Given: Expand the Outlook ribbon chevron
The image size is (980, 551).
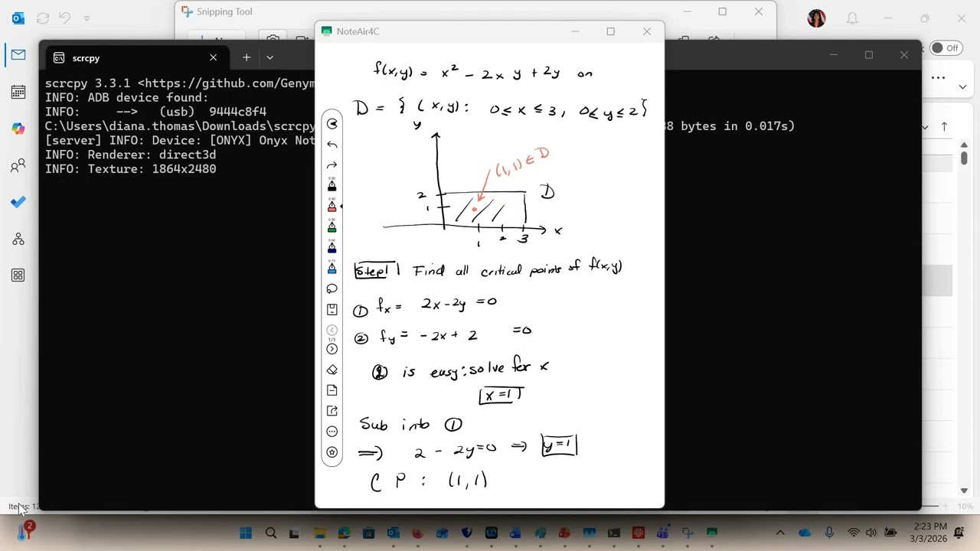Looking at the screenshot, I should pyautogui.click(x=962, y=86).
